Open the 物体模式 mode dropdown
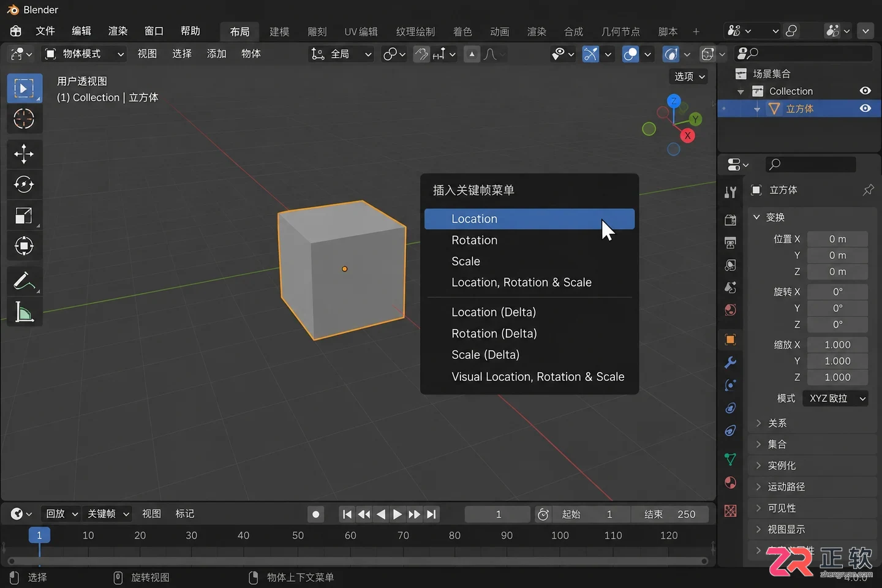This screenshot has width=882, height=588. coord(85,54)
